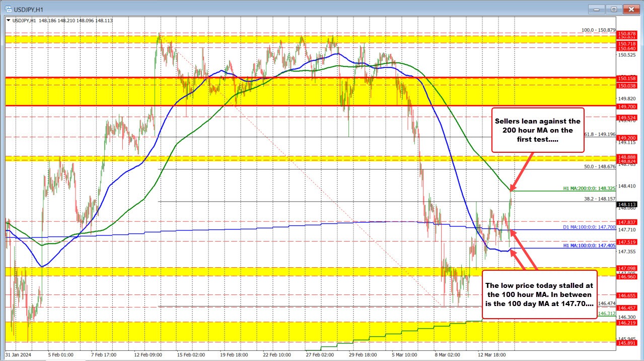Click the current price tag showing 148.113

[x=627, y=204]
